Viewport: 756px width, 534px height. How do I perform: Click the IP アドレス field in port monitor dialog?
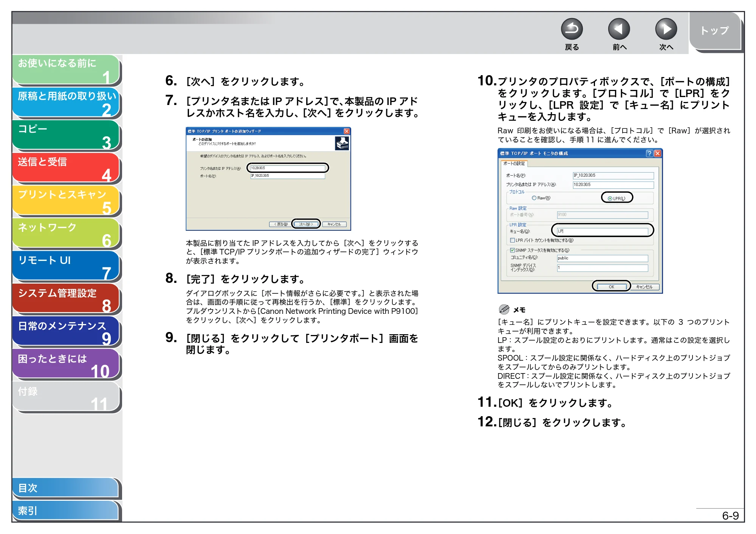pos(613,185)
